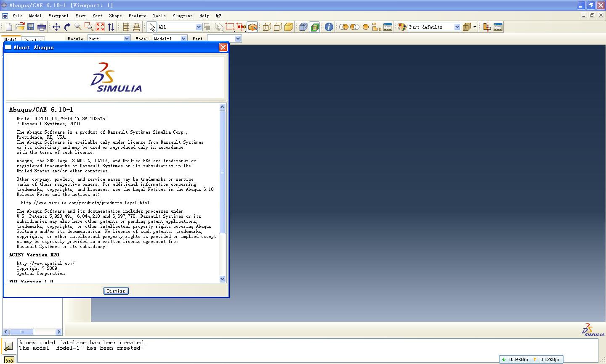The width and height of the screenshot is (606, 364).
Task: Open the Plug-ins menu
Action: pyautogui.click(x=182, y=16)
